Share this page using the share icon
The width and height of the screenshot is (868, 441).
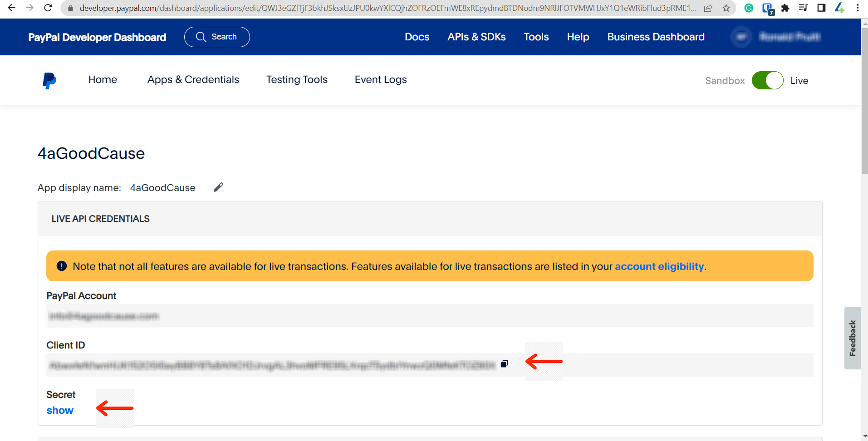(x=708, y=8)
